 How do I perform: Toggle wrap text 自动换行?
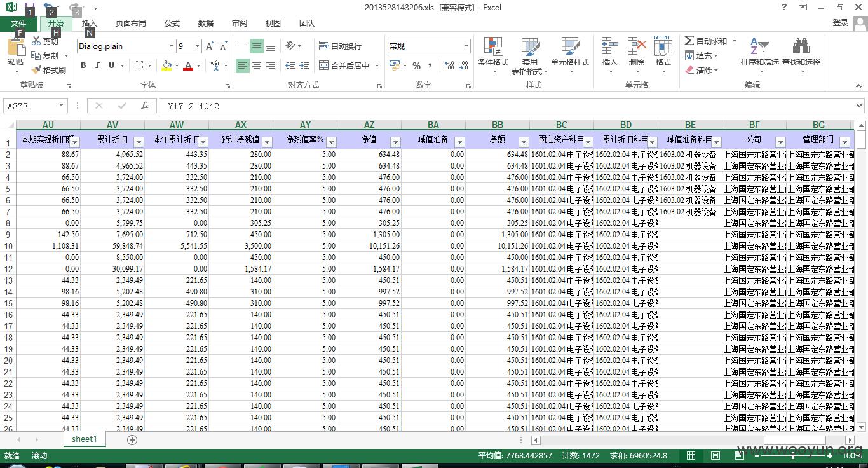point(341,46)
